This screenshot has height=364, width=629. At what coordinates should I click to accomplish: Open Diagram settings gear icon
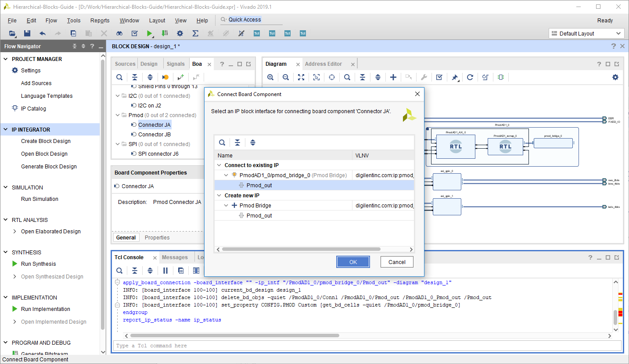coord(615,77)
